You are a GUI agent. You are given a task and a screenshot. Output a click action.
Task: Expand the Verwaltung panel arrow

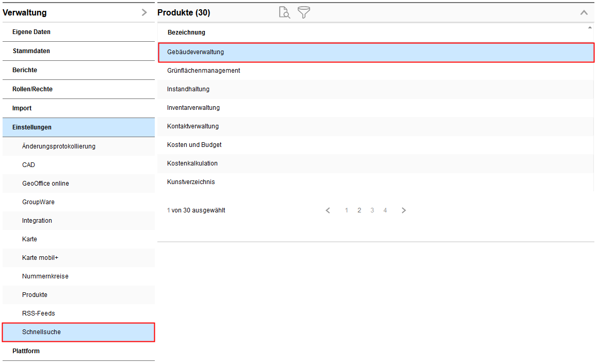[x=144, y=12]
